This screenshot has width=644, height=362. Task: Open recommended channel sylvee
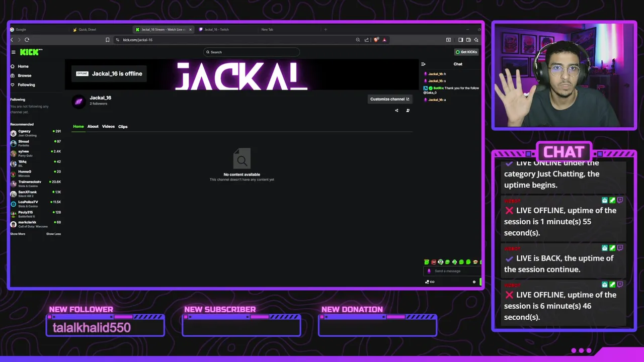click(35, 153)
